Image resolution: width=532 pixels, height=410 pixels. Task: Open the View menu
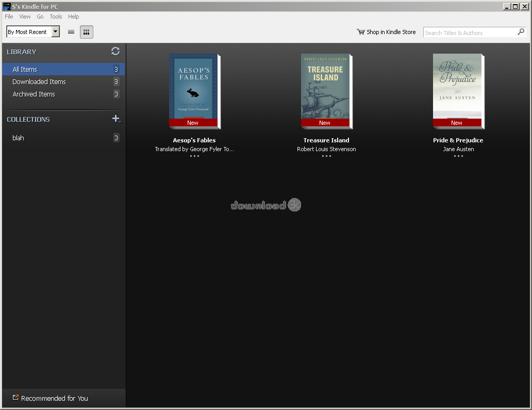tap(25, 17)
